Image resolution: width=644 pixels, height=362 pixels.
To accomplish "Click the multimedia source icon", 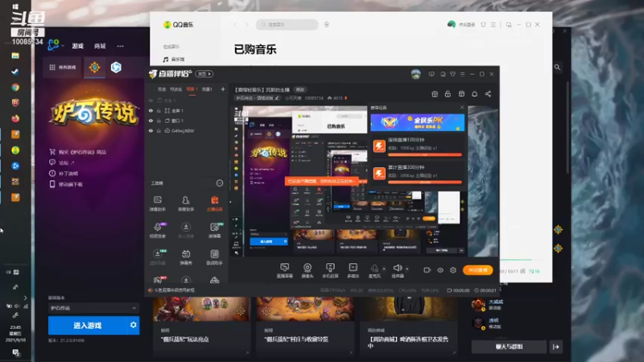I will (x=353, y=270).
